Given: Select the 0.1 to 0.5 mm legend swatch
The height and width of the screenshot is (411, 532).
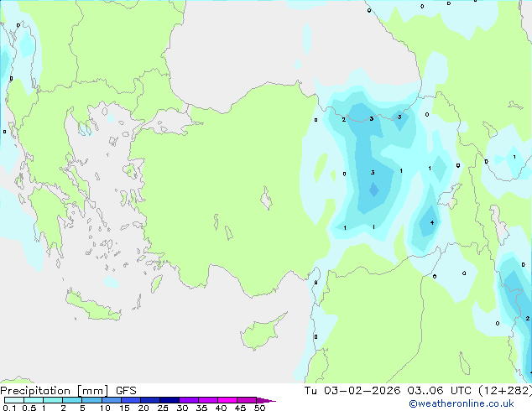Looking at the screenshot, I should 14,400.
